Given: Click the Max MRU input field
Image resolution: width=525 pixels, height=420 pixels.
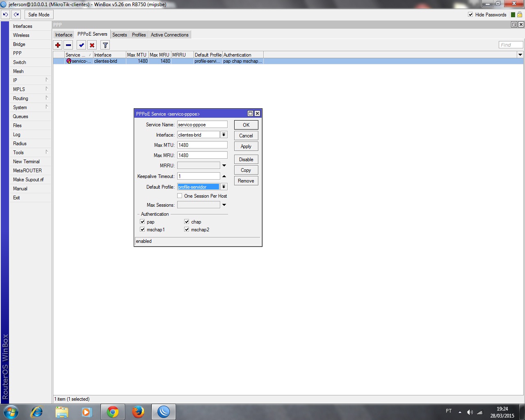Looking at the screenshot, I should 202,155.
